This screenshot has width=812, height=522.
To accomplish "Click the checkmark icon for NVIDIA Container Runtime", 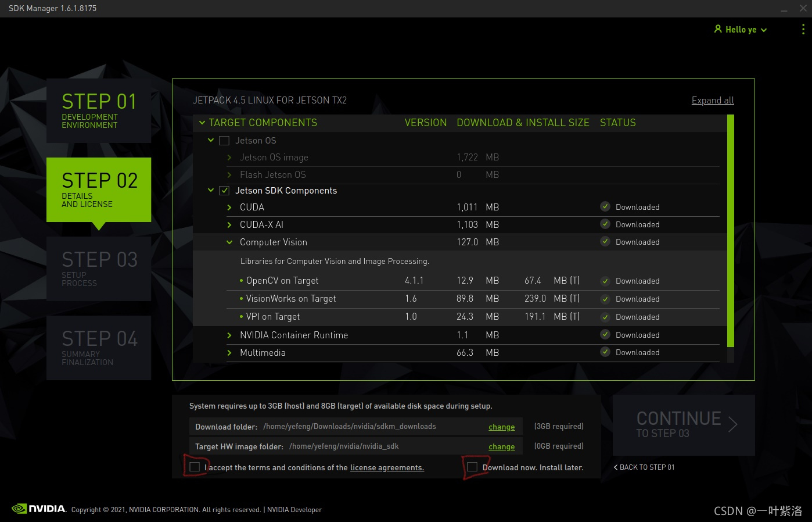I will coord(605,334).
